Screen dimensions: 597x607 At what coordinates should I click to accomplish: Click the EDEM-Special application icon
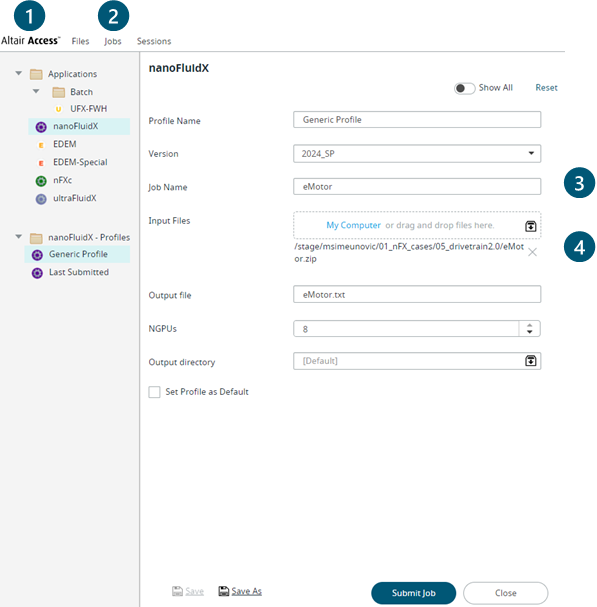pos(41,163)
